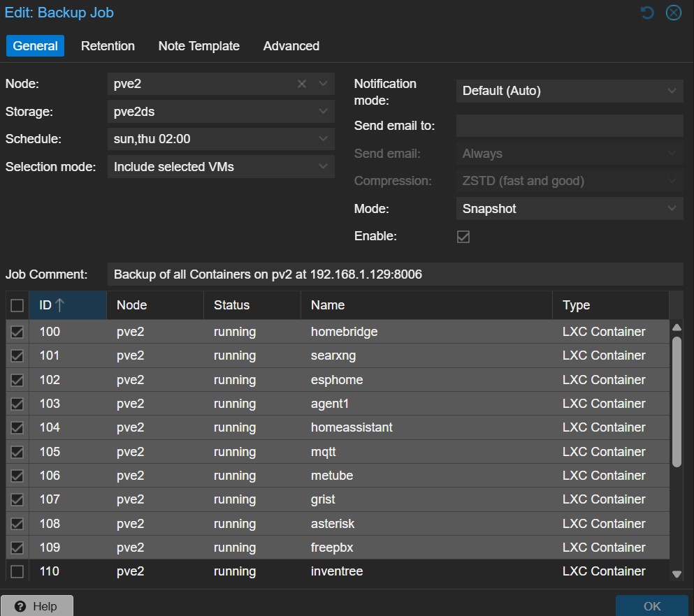Toggle the Enable backup job checkbox
694x616 pixels.
[x=463, y=237]
